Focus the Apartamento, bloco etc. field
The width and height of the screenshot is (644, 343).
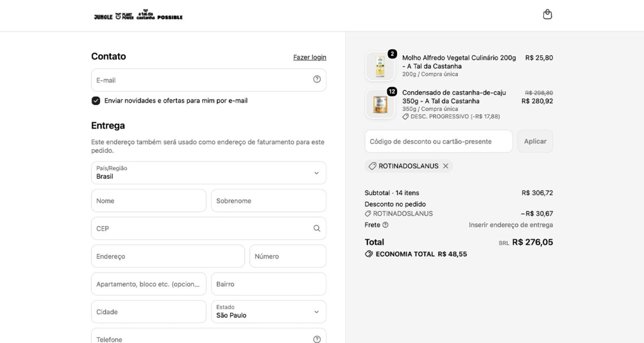pos(149,284)
